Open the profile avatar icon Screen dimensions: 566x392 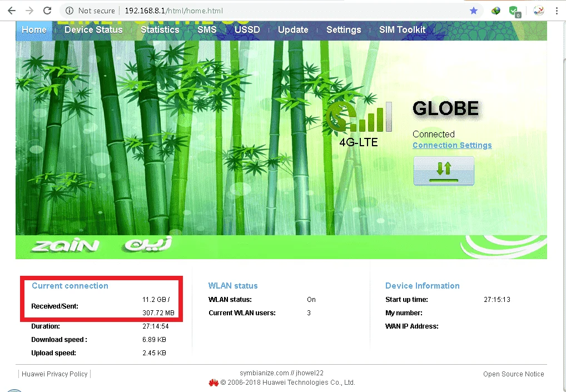[539, 11]
